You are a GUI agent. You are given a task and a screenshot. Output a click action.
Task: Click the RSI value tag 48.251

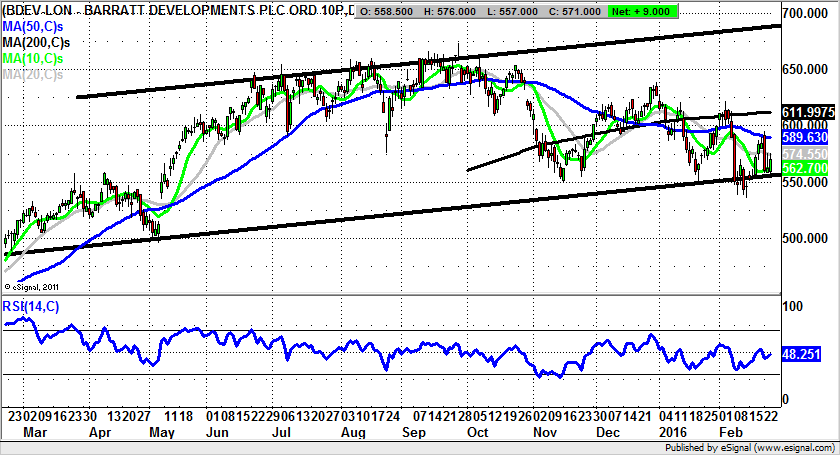pos(806,353)
